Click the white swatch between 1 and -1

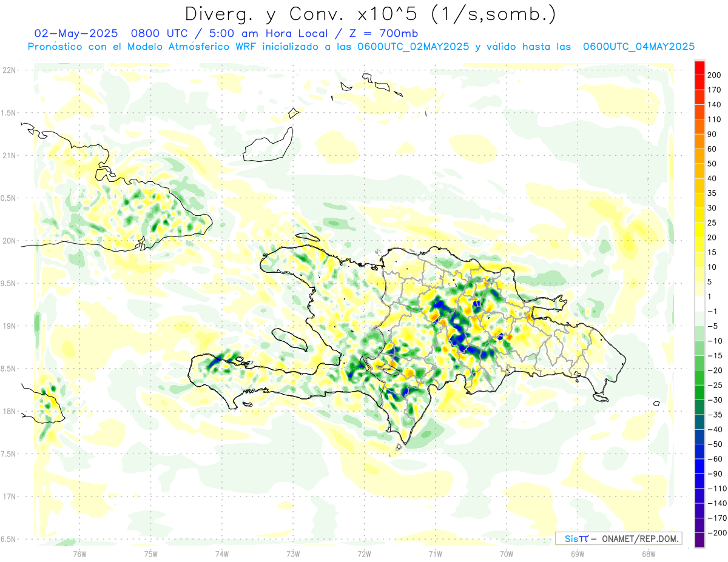(699, 303)
